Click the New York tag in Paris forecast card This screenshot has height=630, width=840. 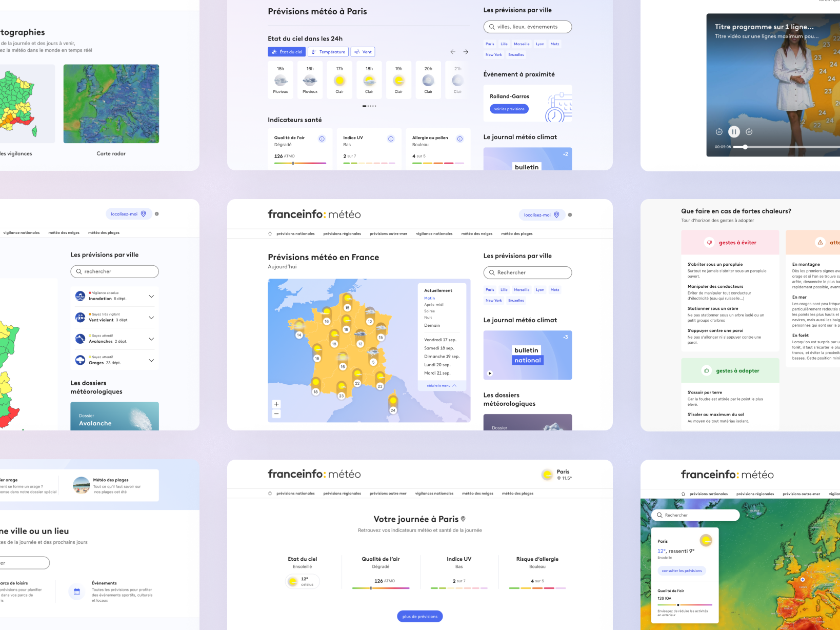(x=494, y=55)
